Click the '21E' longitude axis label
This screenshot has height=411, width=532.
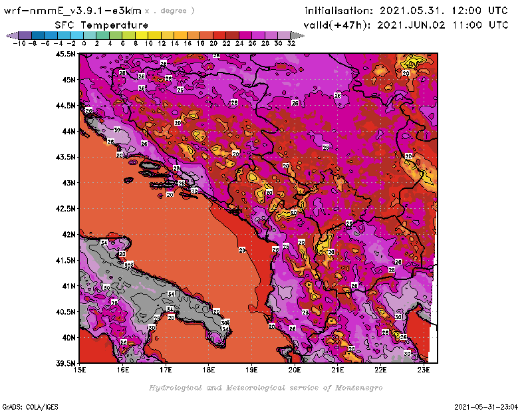coord(338,370)
